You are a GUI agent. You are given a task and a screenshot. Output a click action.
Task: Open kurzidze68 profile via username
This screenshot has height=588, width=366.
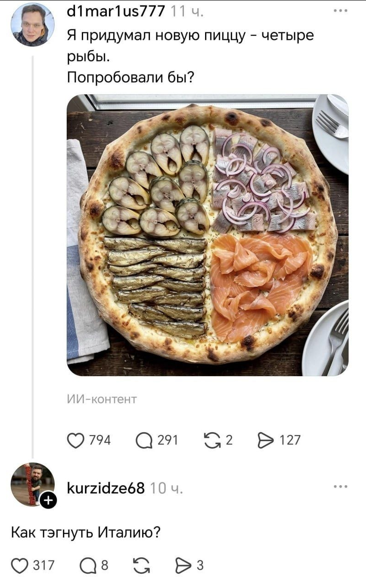[x=106, y=487]
